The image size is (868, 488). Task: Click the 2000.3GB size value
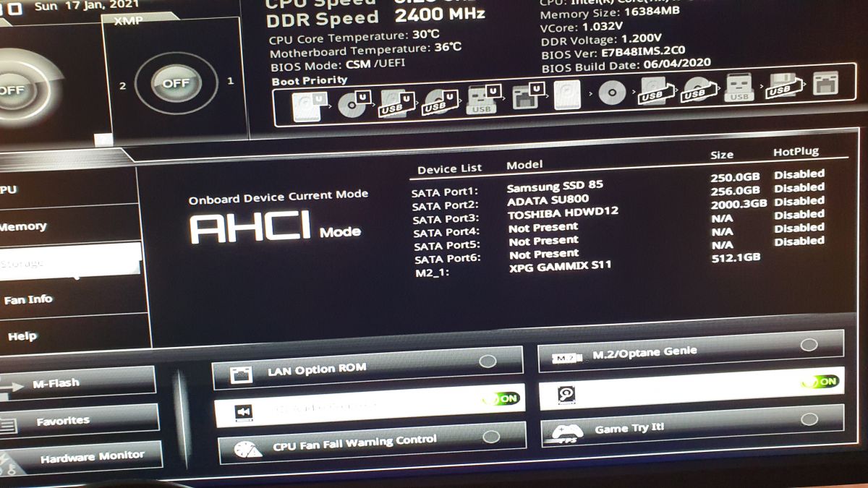739,205
